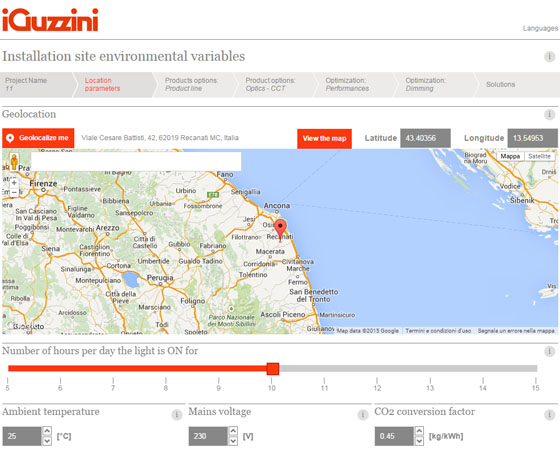Image resolution: width=560 pixels, height=449 pixels.
Task: Edit the CO2 conversion factor field
Action: [394, 436]
